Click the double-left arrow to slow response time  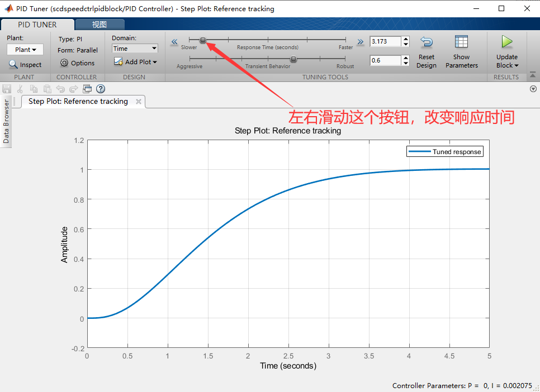pos(174,41)
